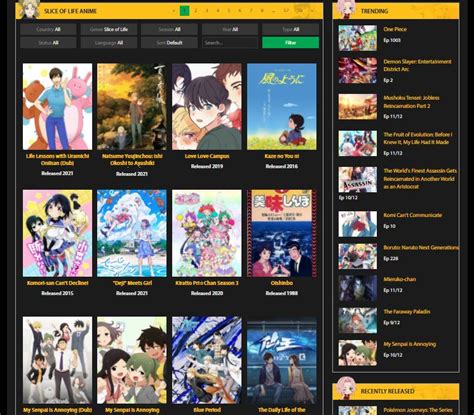The image size is (474, 415).
Task: Open The Fruit of Evolution trending thumbnail
Action: coord(358,143)
